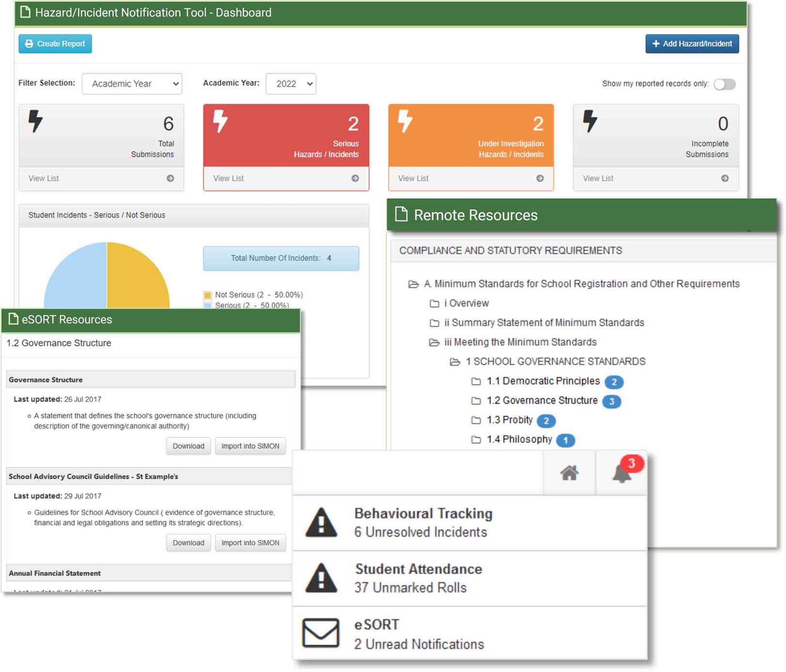Image resolution: width=786 pixels, height=672 pixels.
Task: Click Import into SIMON for Governance Structure
Action: click(250, 446)
